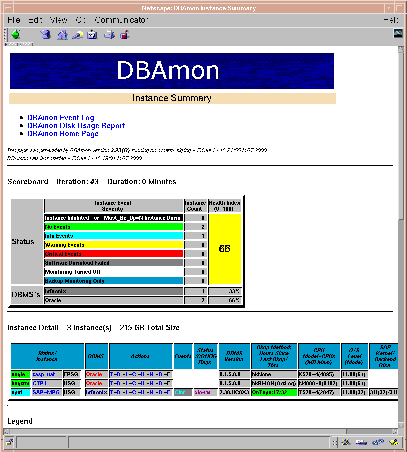Viewport: 407px width, 452px height.
Task: Click the purple status link in SAP-MPG row
Action: click(202, 392)
